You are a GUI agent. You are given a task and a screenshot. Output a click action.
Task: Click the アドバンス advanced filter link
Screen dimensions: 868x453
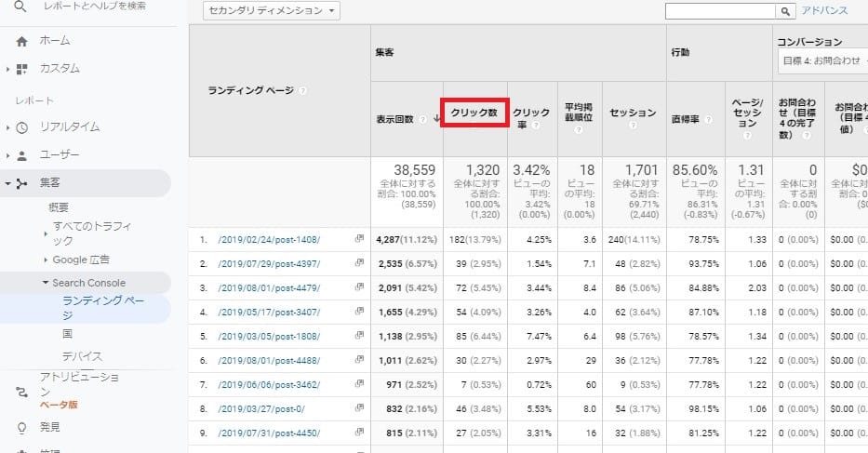click(824, 10)
